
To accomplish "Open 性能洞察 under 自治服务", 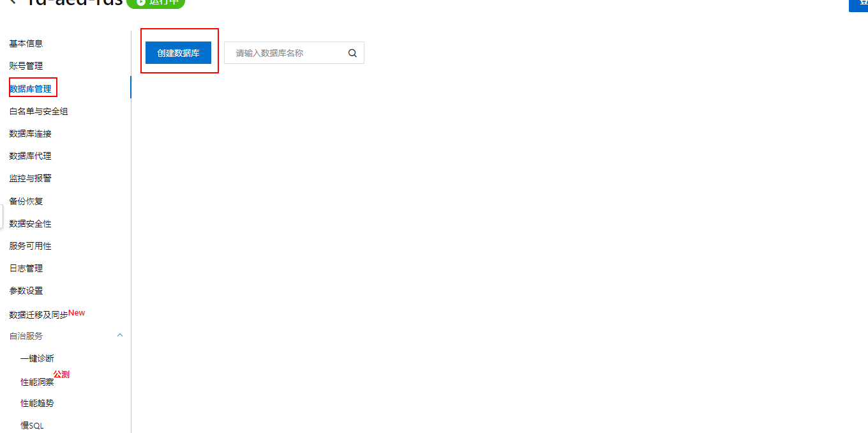I will click(x=37, y=382).
